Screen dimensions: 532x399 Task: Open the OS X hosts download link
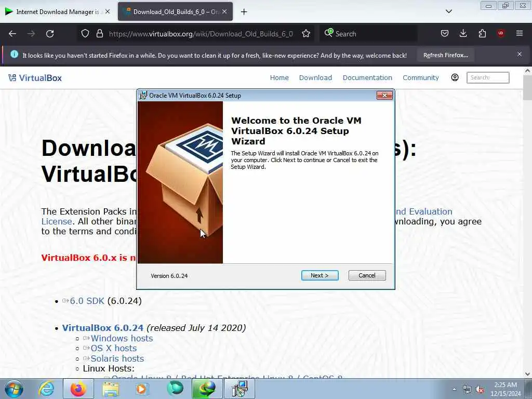coord(114,348)
